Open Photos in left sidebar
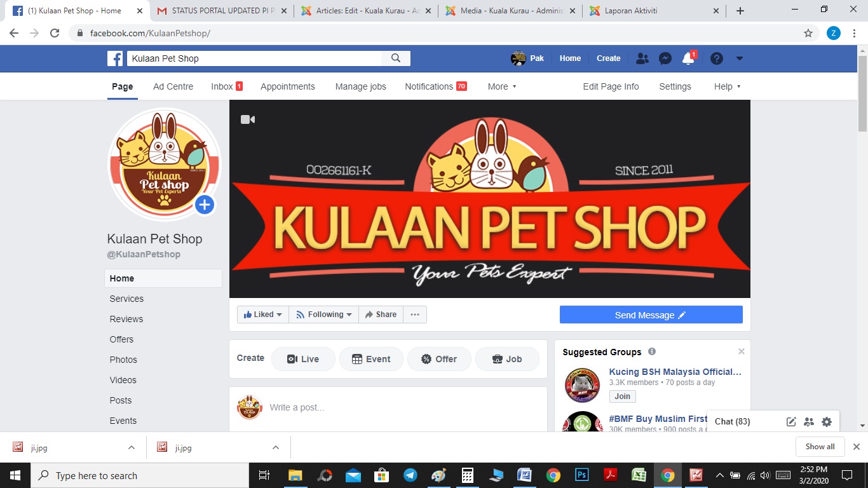Viewport: 868px width, 488px height. tap(123, 360)
